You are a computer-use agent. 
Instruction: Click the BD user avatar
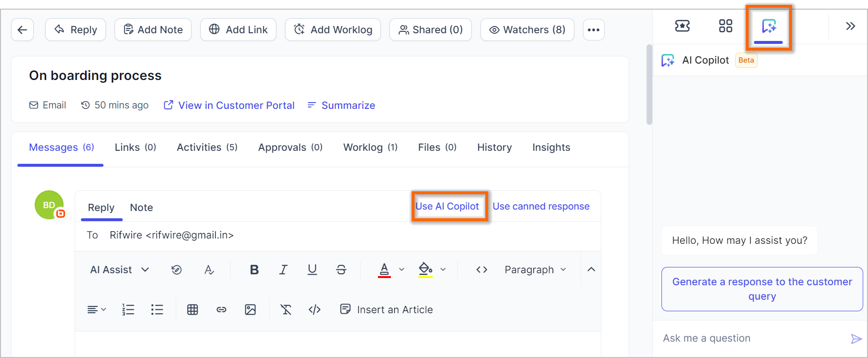(49, 205)
